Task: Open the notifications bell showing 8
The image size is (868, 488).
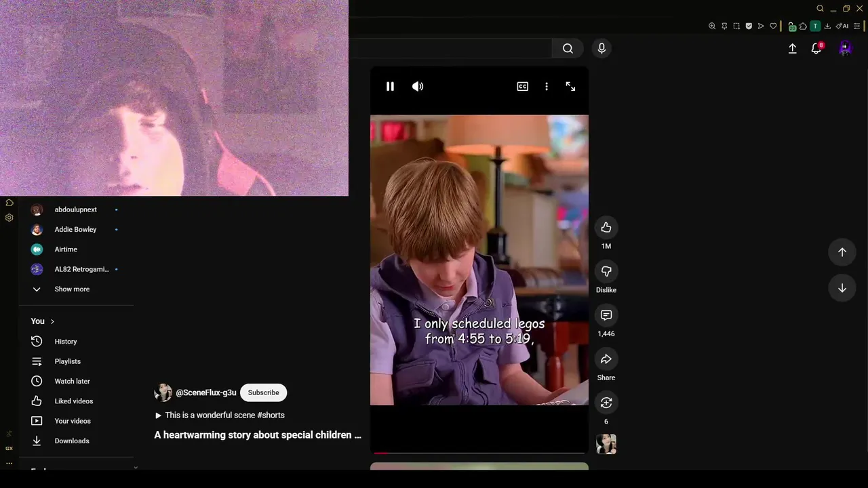Action: point(816,48)
